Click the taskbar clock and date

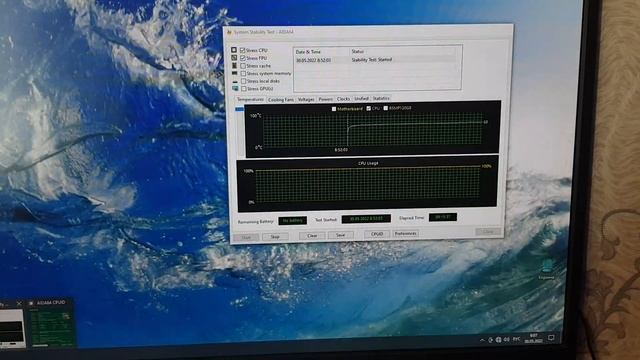(x=533, y=338)
